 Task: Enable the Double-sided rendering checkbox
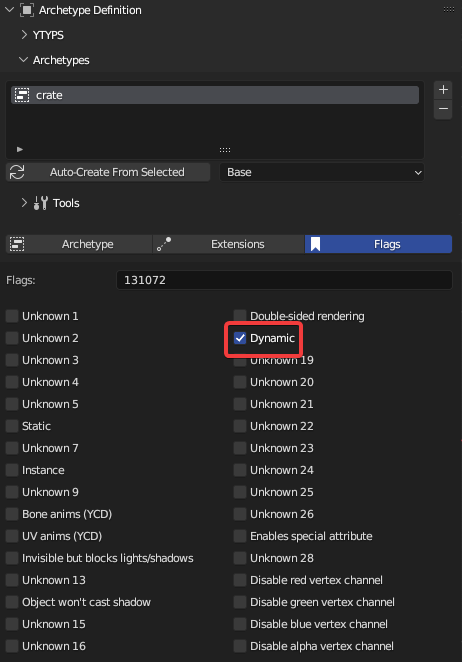pos(240,316)
